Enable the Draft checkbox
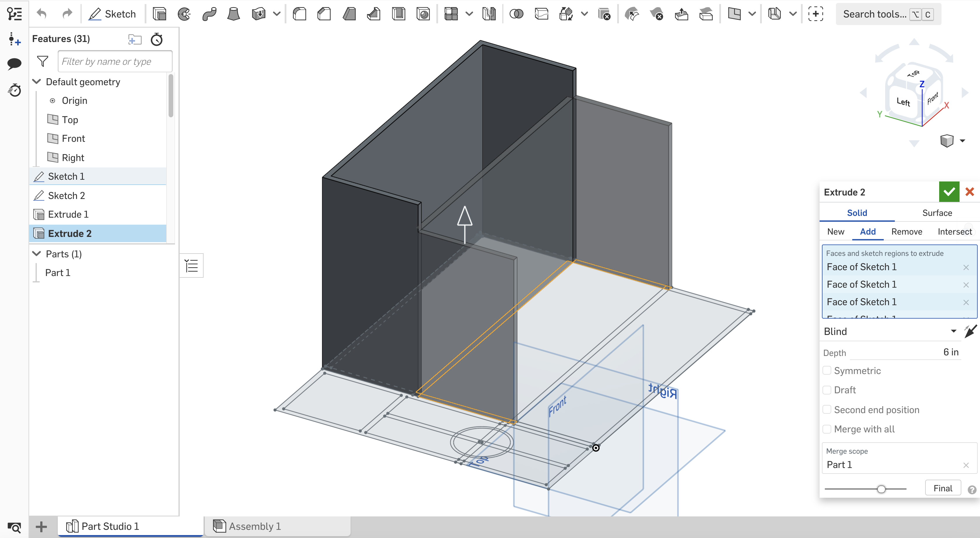 [827, 389]
